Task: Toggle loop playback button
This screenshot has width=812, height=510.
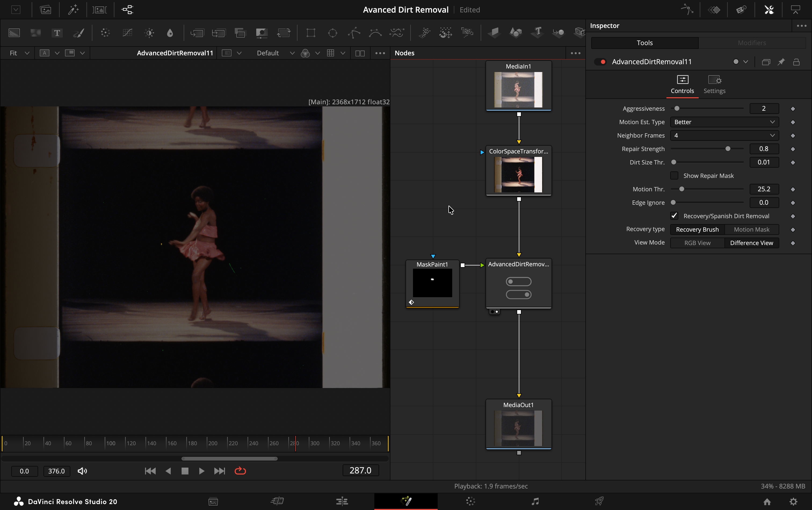Action: (240, 471)
